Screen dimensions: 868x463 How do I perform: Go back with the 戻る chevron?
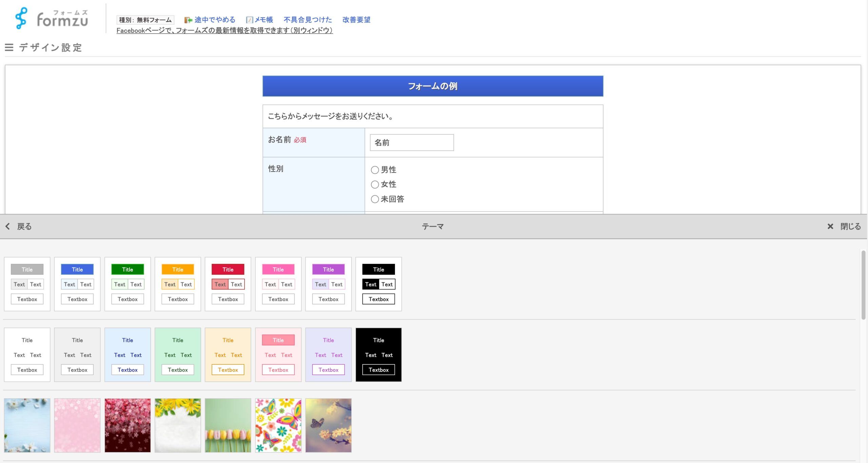(x=8, y=227)
